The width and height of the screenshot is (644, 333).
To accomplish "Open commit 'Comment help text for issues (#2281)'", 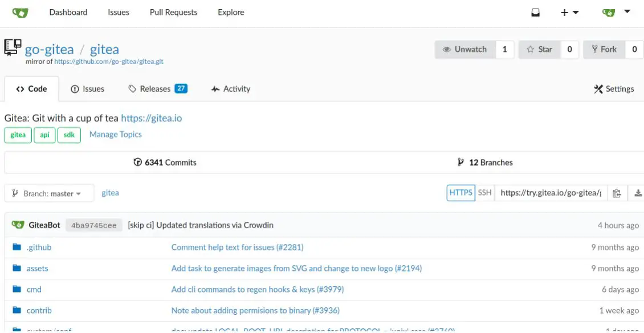I will (238, 247).
